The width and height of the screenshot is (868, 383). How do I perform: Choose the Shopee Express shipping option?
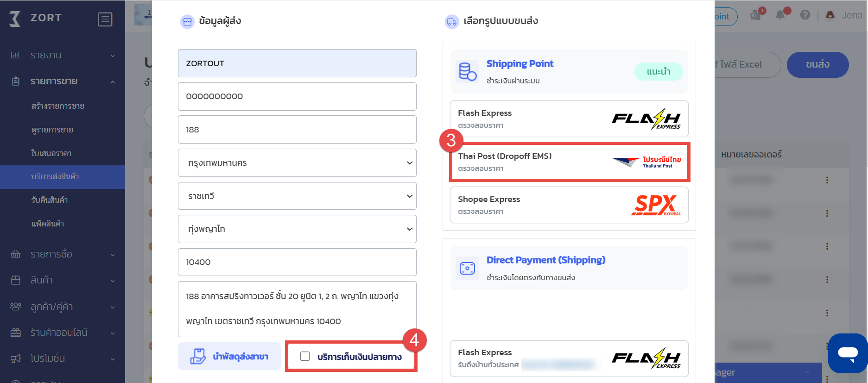[569, 205]
